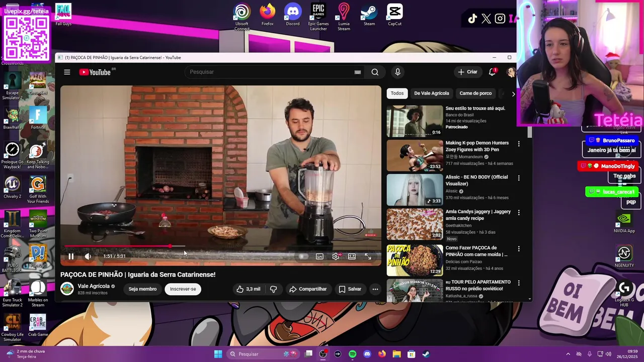Open the Como Fazer PAÇOCA DE PINHÃO thumbnail
Image resolution: width=644 pixels, height=362 pixels.
click(415, 260)
